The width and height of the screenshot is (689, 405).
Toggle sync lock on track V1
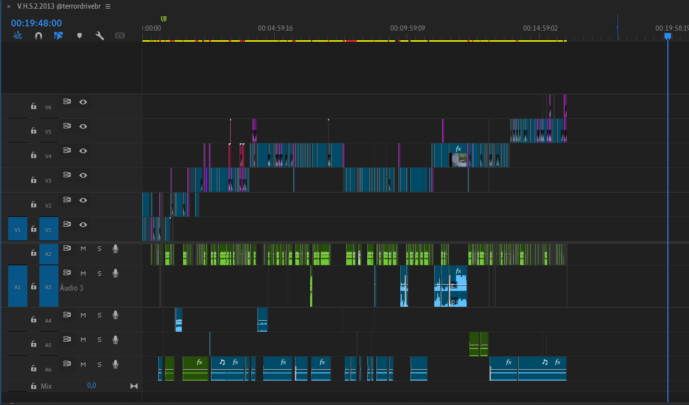click(67, 224)
